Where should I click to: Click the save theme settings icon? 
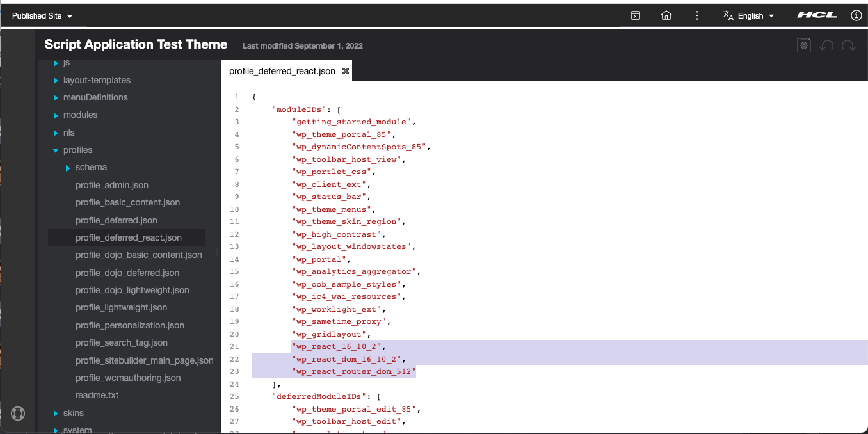[804, 45]
